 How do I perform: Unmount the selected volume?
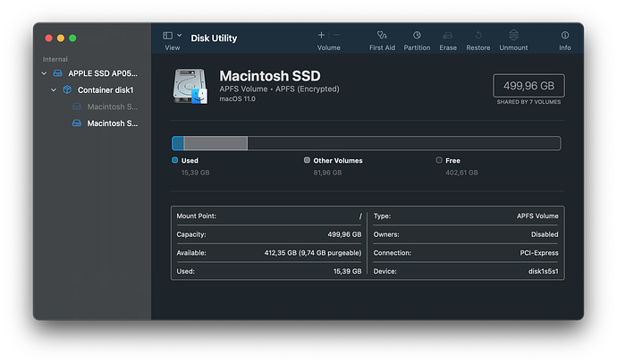pyautogui.click(x=513, y=36)
